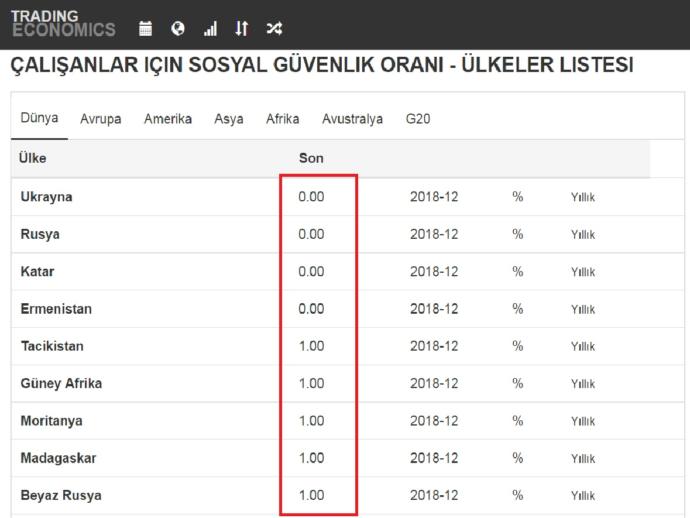690x518 pixels.
Task: Switch to the Asya tab
Action: click(229, 119)
